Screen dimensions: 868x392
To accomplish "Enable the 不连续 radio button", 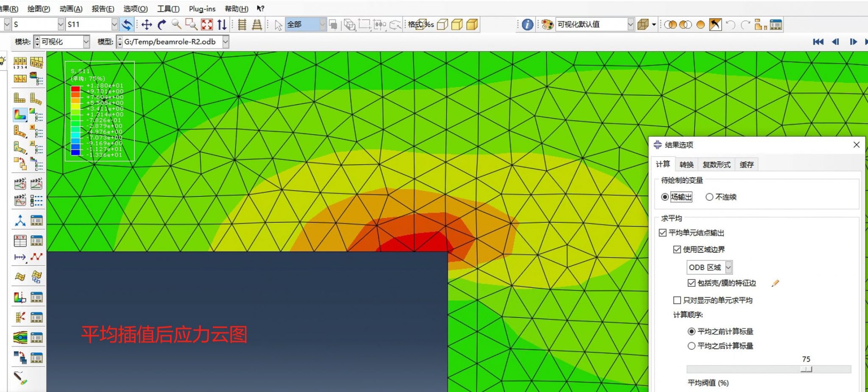I will pyautogui.click(x=709, y=197).
